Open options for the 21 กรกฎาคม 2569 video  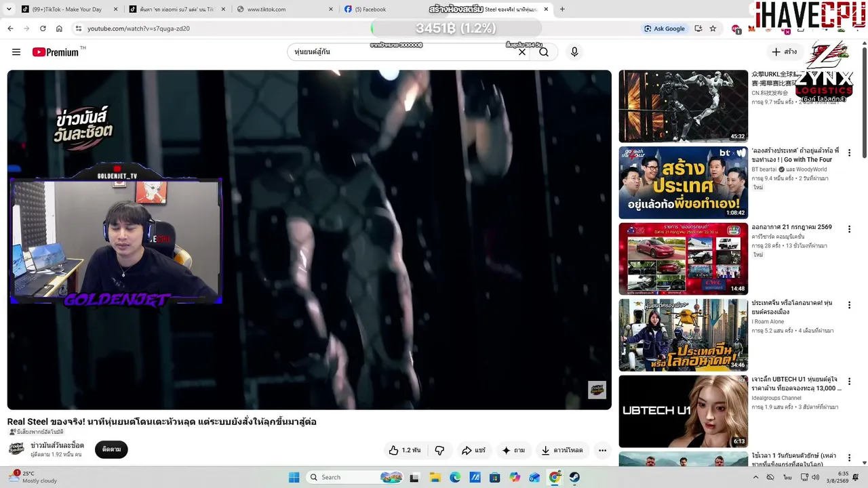pyautogui.click(x=849, y=230)
